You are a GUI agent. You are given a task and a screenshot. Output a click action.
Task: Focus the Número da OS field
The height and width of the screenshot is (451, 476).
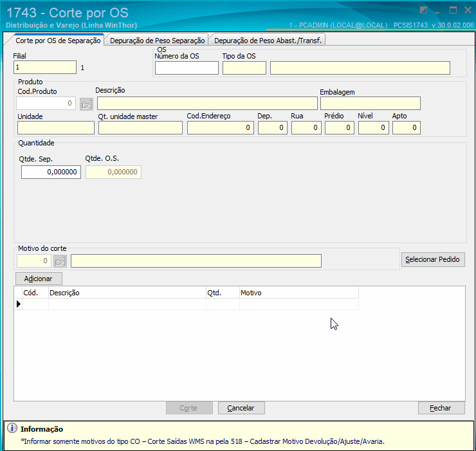coord(187,68)
